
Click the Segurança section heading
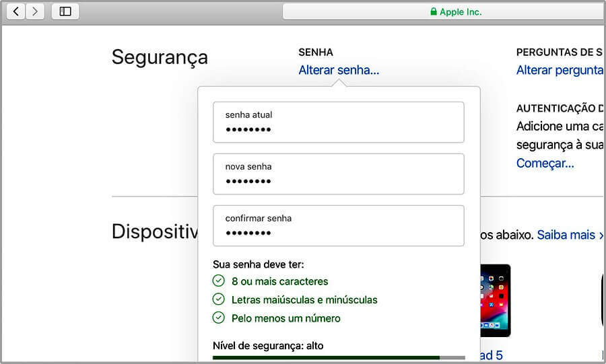click(160, 58)
